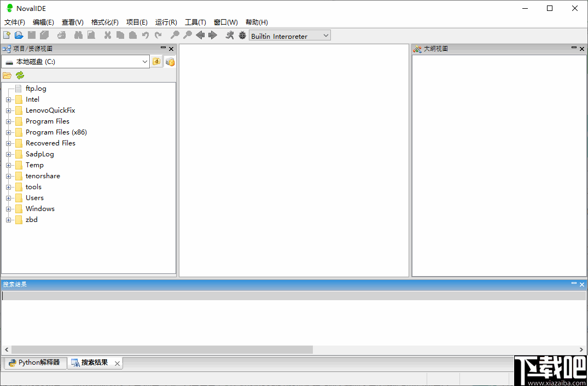Image resolution: width=588 pixels, height=386 pixels.
Task: Click the outline view (大纲视图) panel icon
Action: 417,49
